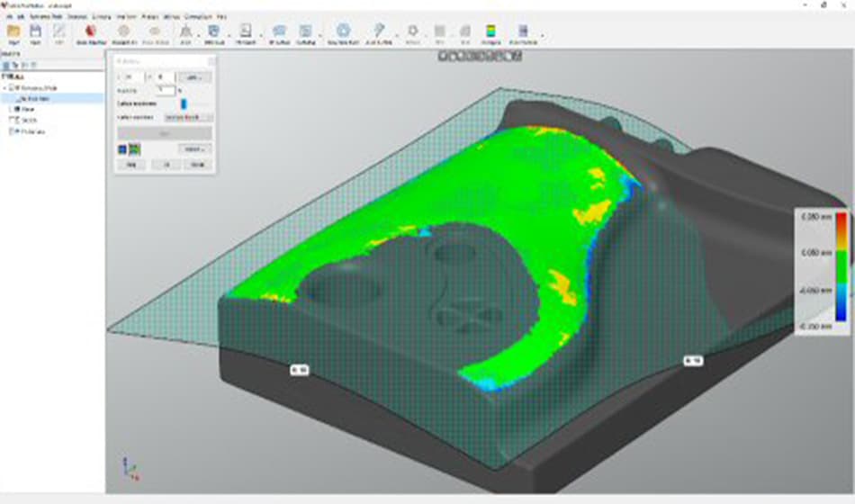The image size is (855, 504).
Task: Click the blue shield-shaped toolbar icon
Action: click(214, 31)
